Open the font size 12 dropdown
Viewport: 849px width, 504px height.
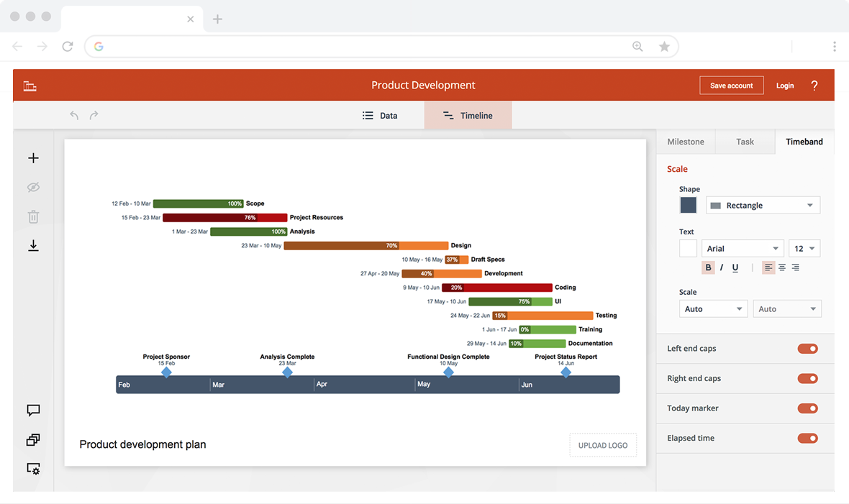click(804, 249)
